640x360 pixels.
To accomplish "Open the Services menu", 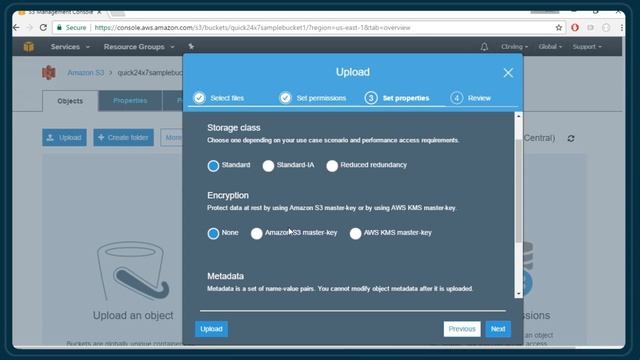I will click(70, 47).
